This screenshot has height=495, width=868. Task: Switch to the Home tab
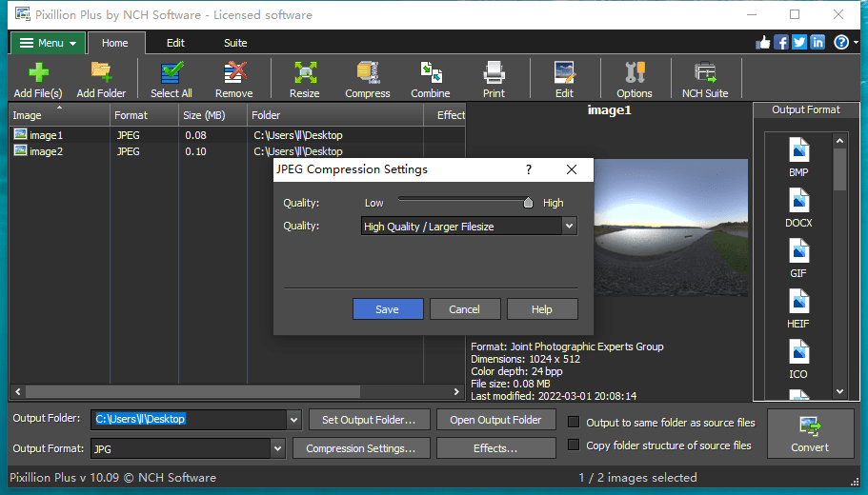pos(115,43)
